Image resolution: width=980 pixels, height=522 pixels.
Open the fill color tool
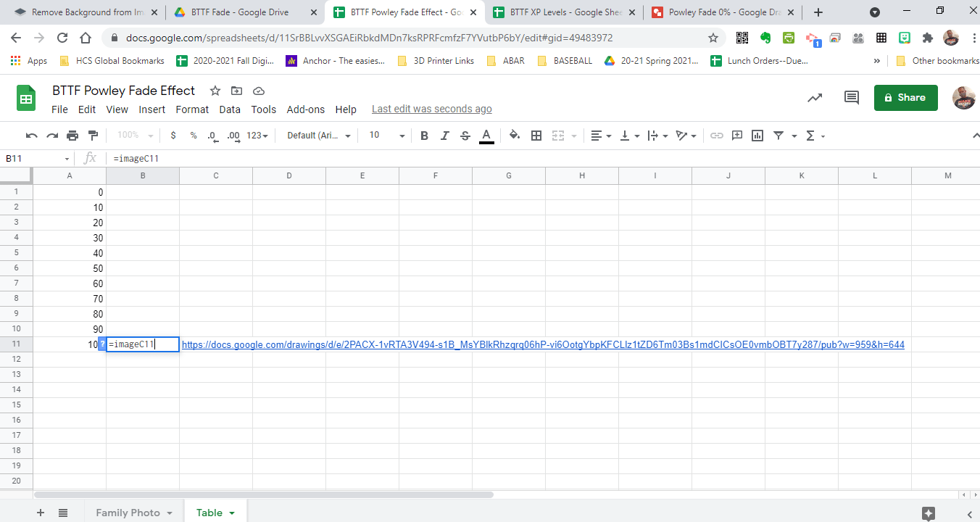514,136
